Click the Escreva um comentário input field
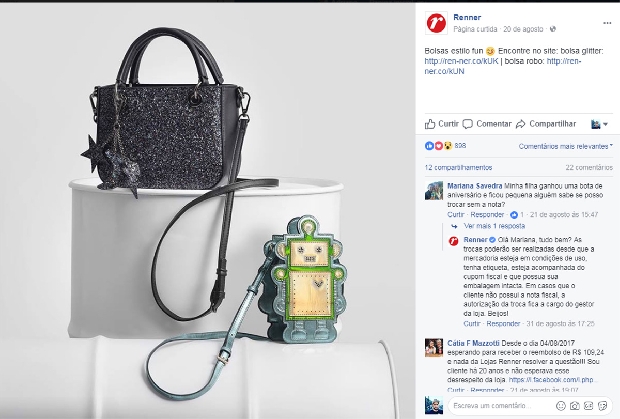This screenshot has width=620, height=419. (500, 406)
